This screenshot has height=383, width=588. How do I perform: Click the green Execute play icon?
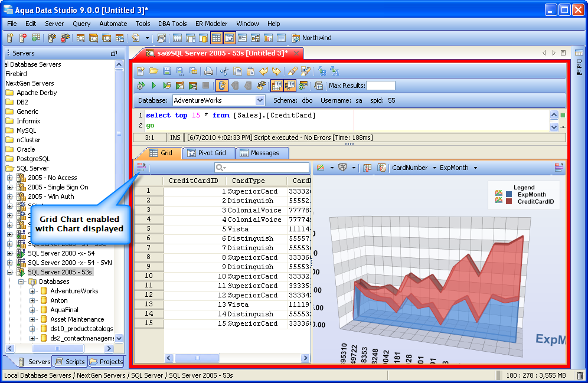pyautogui.click(x=153, y=86)
